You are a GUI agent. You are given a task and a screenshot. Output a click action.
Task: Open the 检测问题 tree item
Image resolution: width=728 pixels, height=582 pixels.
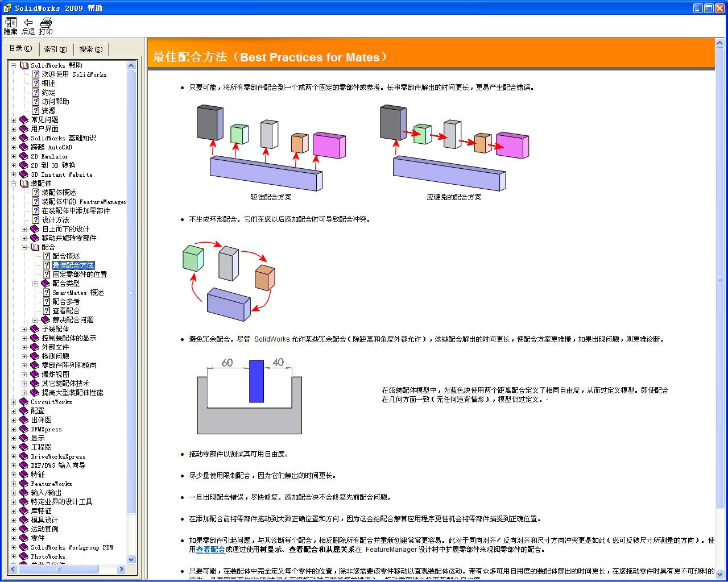55,356
